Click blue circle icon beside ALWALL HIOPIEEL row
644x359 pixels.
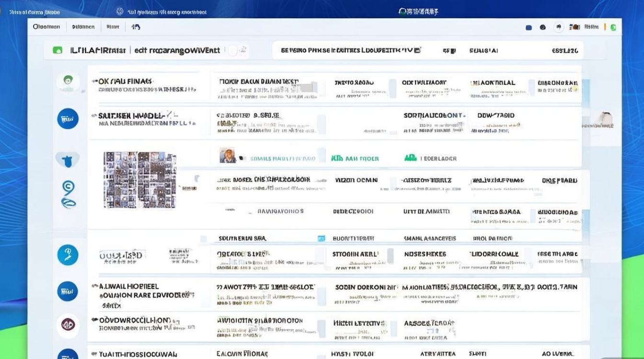pos(68,291)
